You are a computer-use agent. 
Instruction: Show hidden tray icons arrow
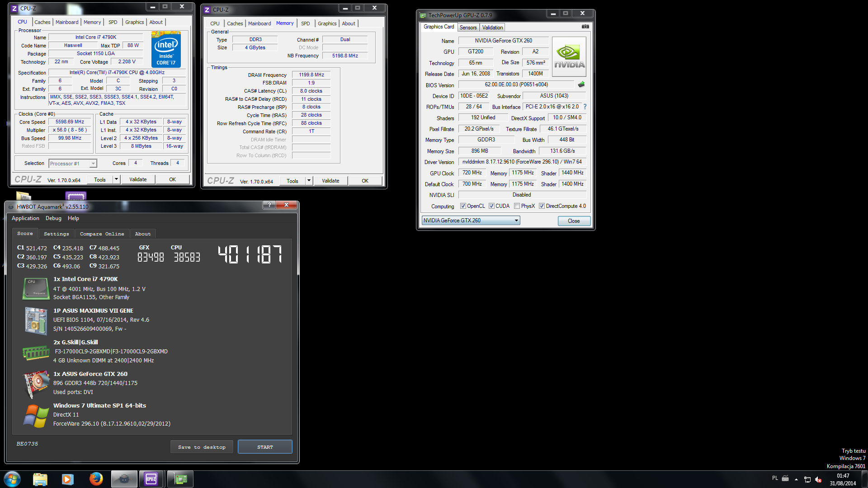click(x=796, y=479)
